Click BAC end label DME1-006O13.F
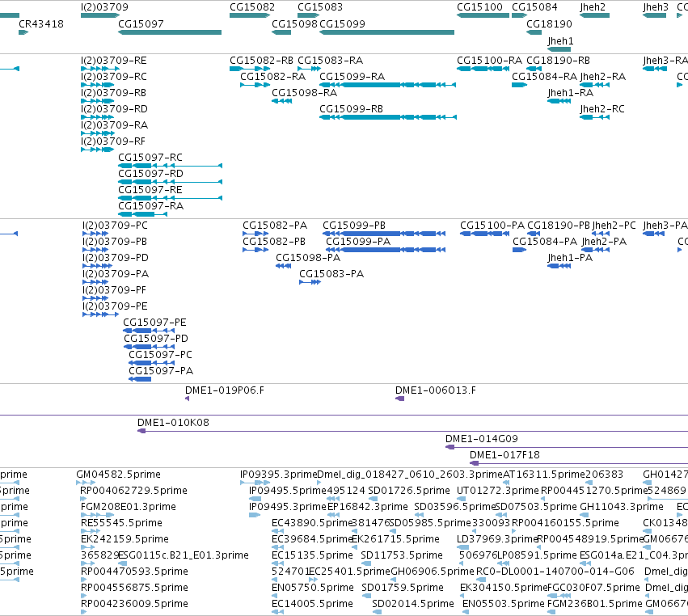The height and width of the screenshot is (616, 688). click(x=436, y=390)
